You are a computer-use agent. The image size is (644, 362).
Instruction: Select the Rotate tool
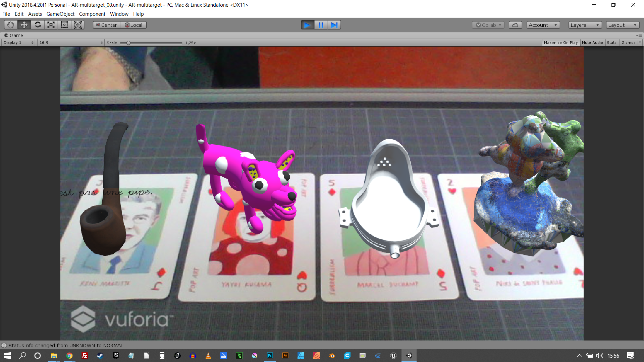(38, 25)
